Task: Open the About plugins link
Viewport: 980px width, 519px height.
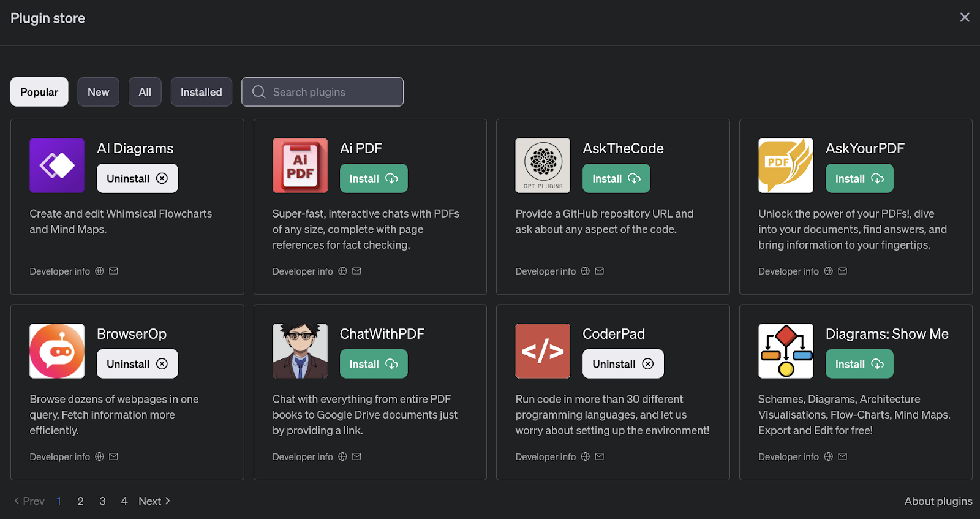Action: coord(938,501)
